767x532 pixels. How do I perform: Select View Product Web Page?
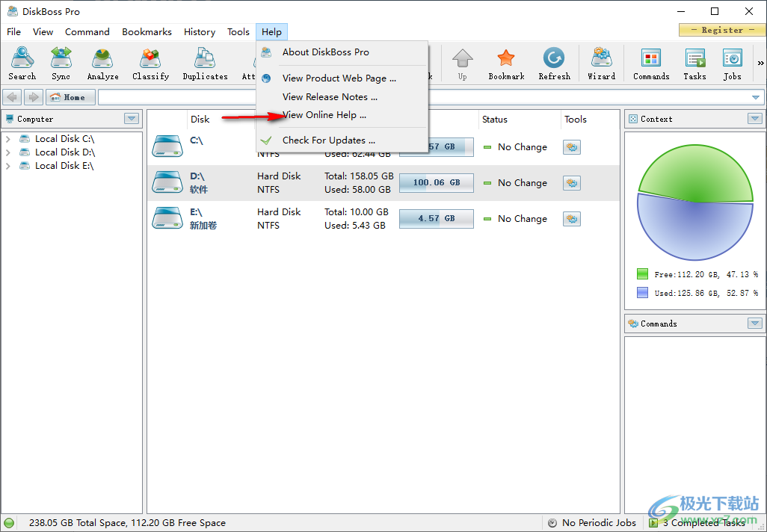point(342,78)
